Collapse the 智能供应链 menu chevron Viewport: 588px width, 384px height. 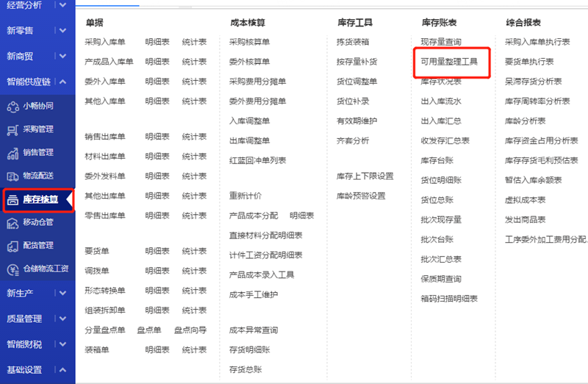click(62, 82)
